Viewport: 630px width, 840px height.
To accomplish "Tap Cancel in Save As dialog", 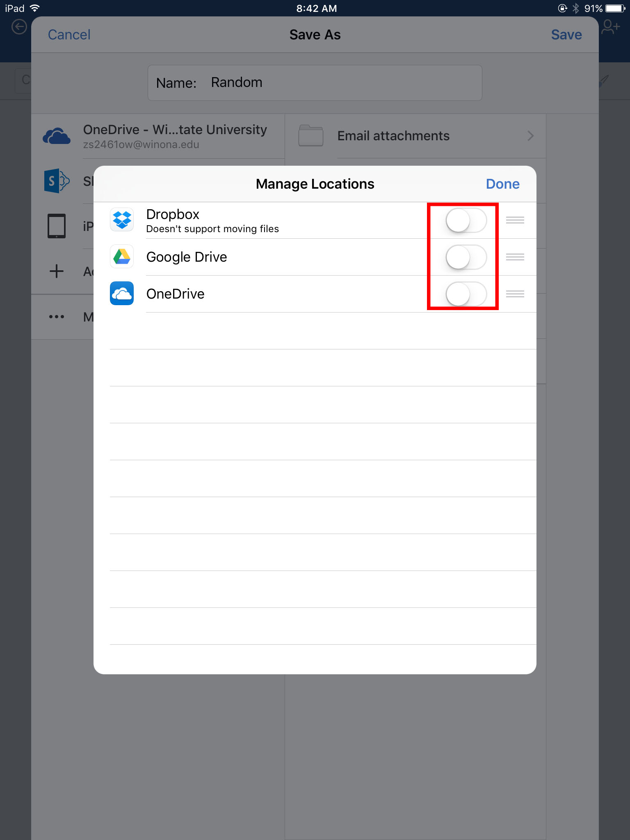I will click(x=69, y=35).
